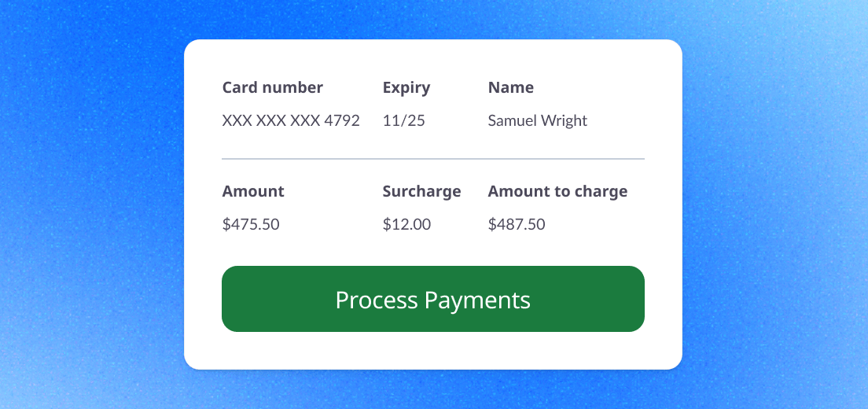
Task: Click the word Process on the button
Action: coord(377,300)
